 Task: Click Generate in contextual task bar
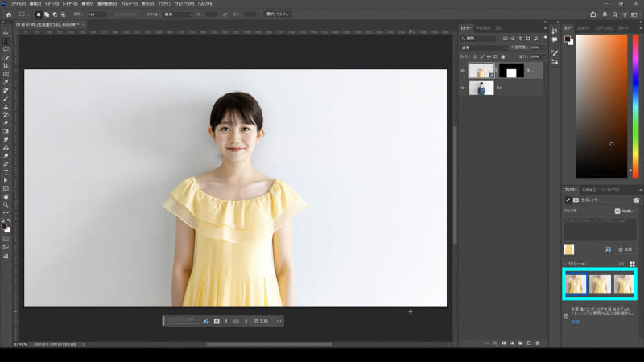click(x=261, y=321)
